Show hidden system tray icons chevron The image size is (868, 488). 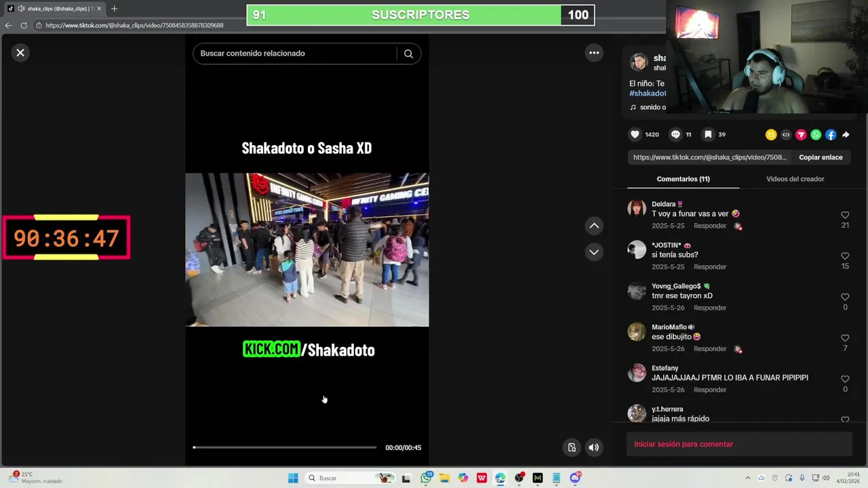748,478
